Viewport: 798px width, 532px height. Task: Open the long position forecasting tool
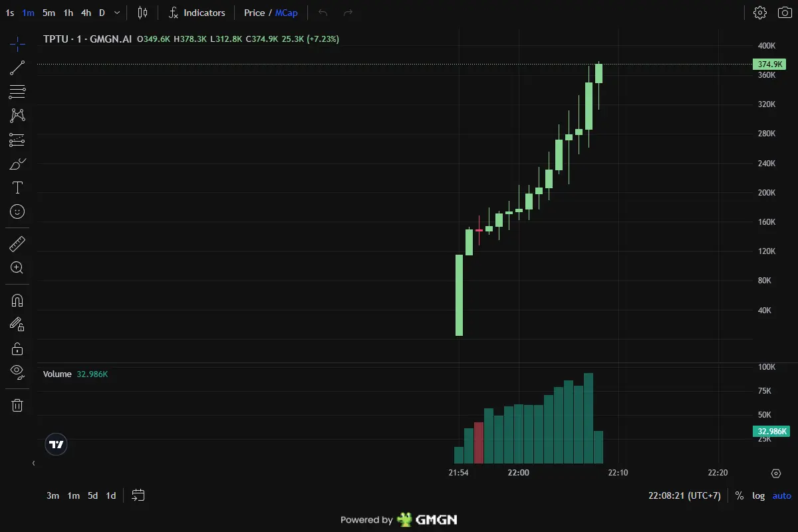pyautogui.click(x=17, y=140)
